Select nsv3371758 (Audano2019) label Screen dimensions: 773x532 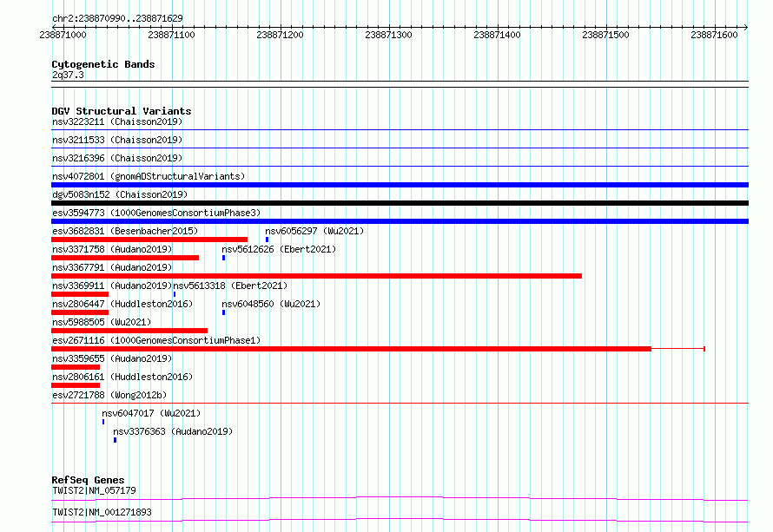112,249
